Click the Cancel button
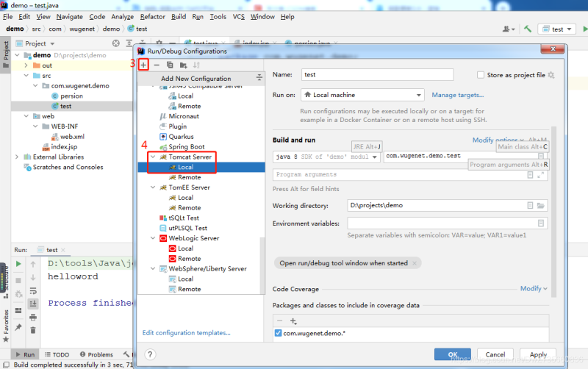 [x=495, y=354]
